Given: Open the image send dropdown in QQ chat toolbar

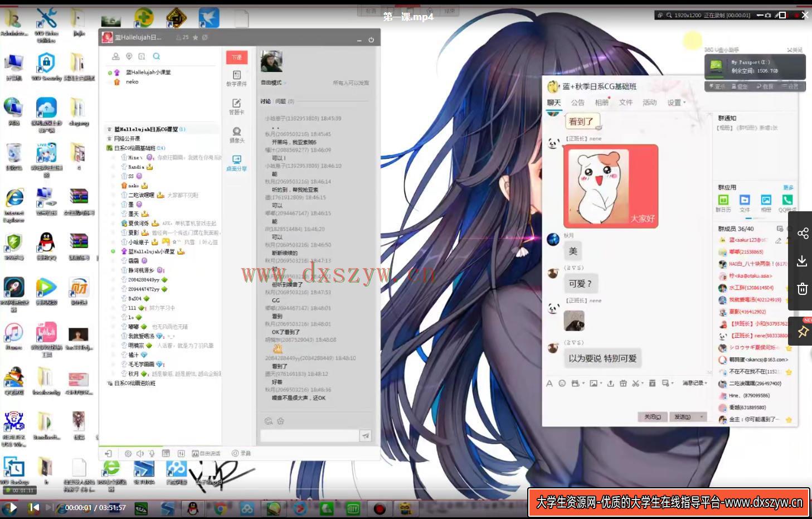Looking at the screenshot, I should tap(596, 383).
